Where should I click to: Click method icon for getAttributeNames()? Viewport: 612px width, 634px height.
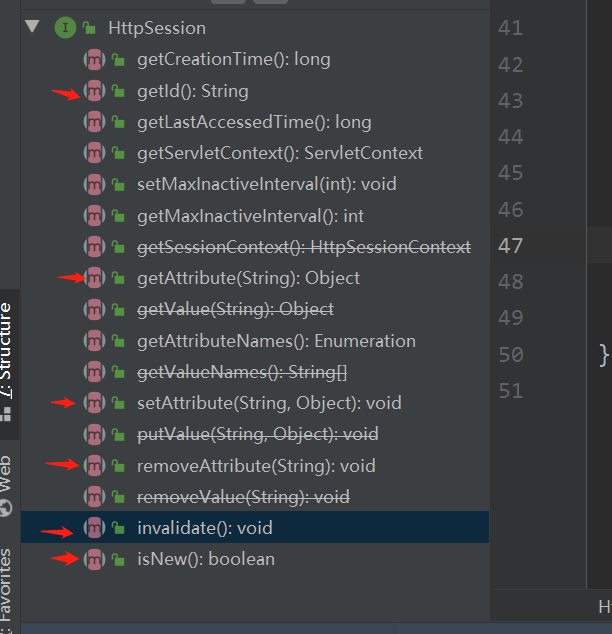tap(94, 340)
